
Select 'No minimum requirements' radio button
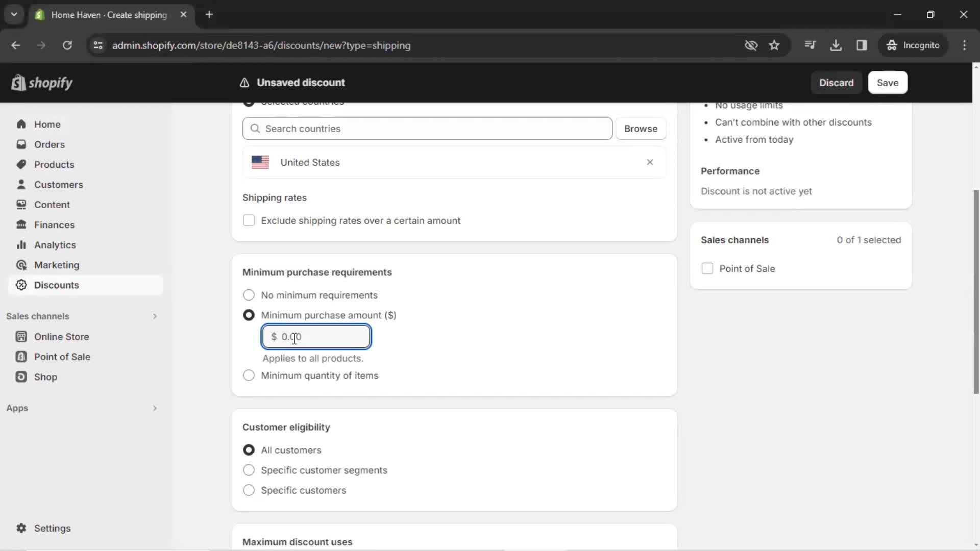pos(250,296)
